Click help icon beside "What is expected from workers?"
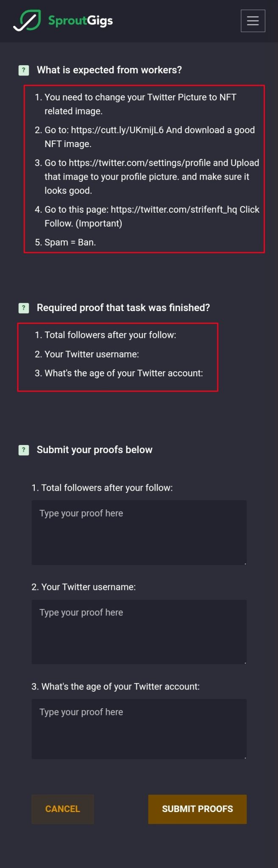278x868 pixels. 24,70
